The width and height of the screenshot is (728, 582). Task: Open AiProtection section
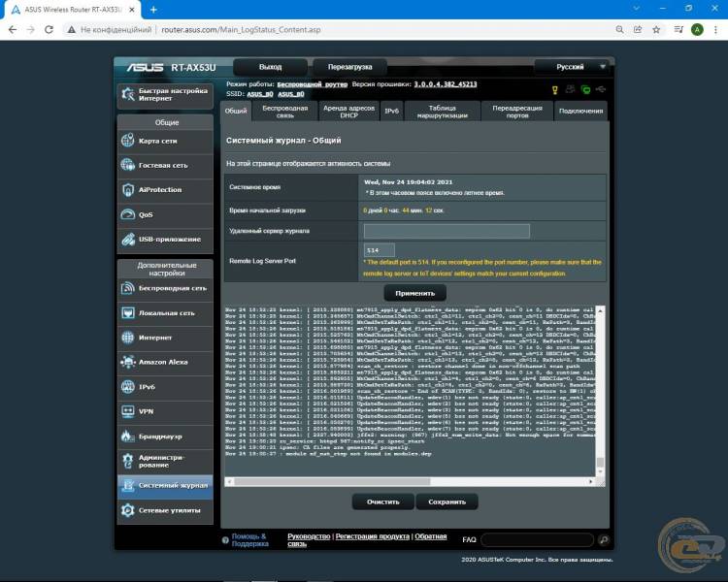click(x=165, y=190)
